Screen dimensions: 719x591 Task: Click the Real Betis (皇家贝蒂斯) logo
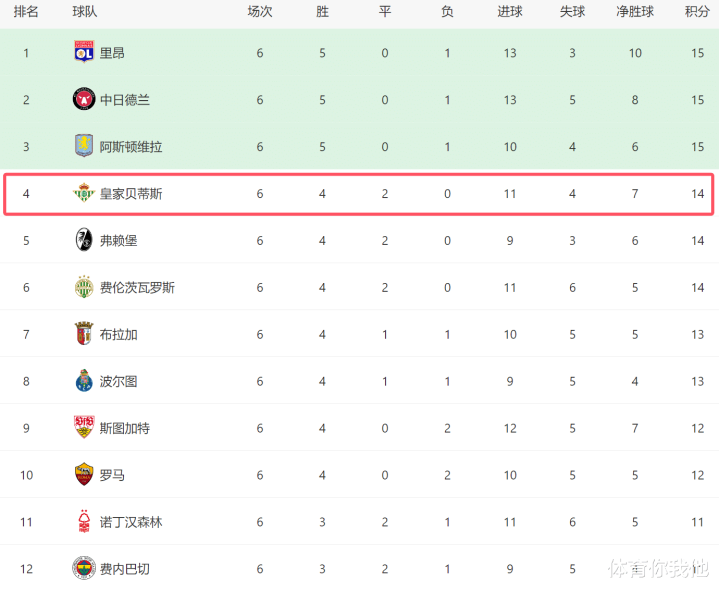[84, 193]
